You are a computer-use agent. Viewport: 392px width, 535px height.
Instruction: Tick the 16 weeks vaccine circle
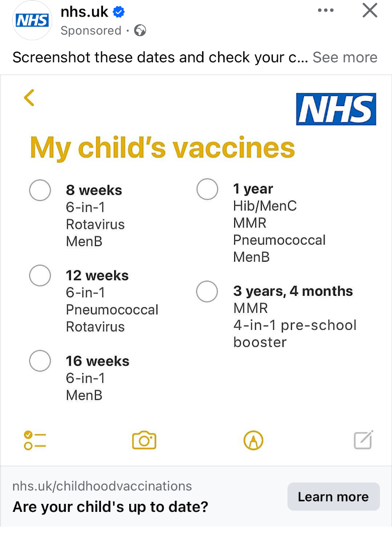coord(40,361)
